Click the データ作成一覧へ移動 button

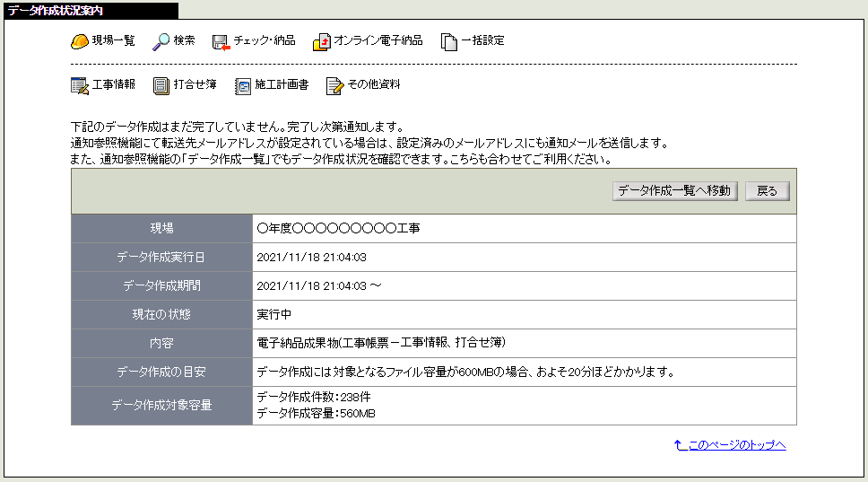675,191
